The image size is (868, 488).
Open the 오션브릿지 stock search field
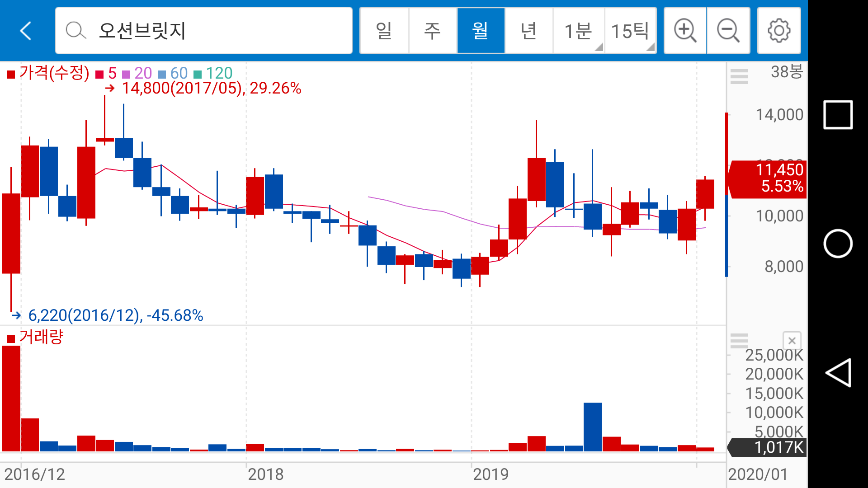click(x=203, y=31)
